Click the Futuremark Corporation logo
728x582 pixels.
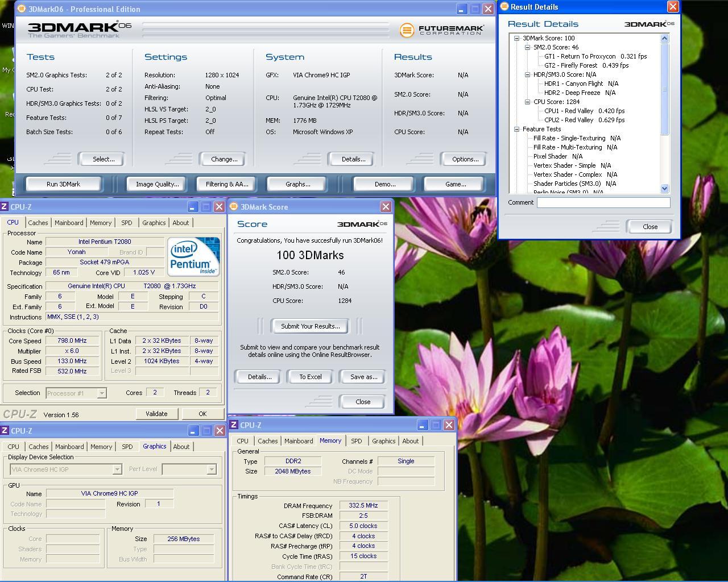pyautogui.click(x=442, y=30)
